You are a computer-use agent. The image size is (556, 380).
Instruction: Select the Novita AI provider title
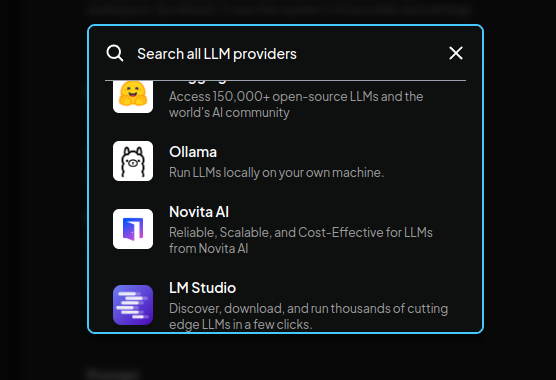tap(199, 212)
